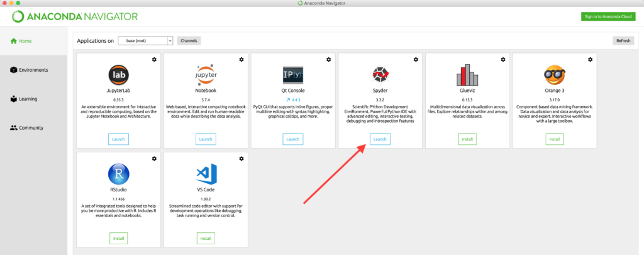Click the Spyder title text
The image size is (644, 255).
(380, 91)
